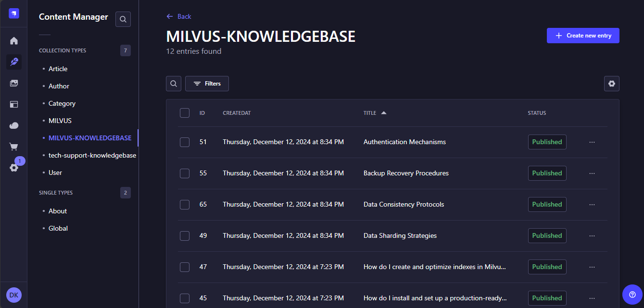
Task: Open the Marketplace cart icon
Action: (x=14, y=147)
